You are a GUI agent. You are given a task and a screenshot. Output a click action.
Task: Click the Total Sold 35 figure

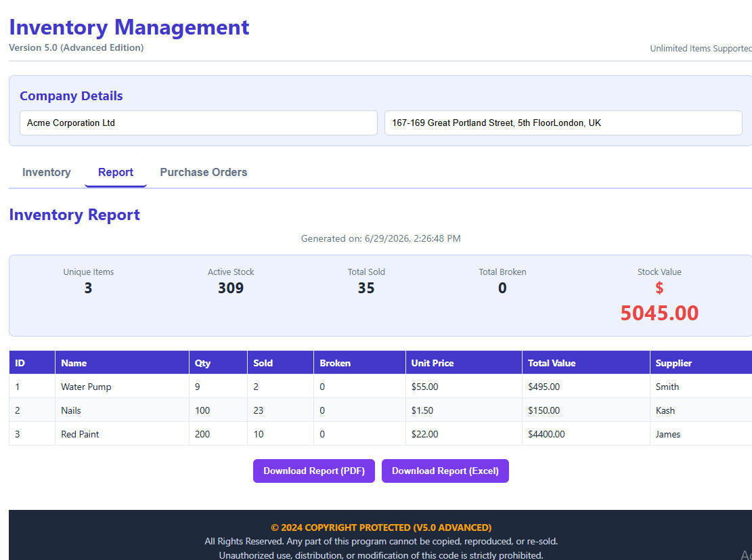(366, 288)
